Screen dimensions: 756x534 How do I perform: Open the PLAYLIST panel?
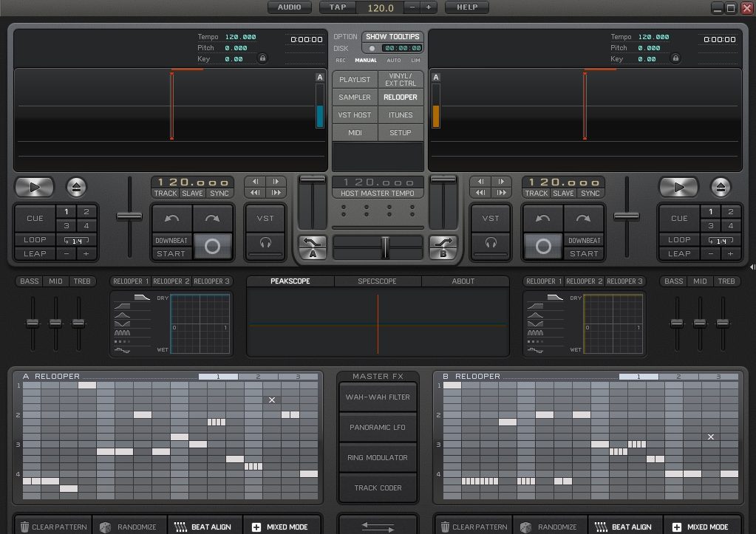point(355,80)
